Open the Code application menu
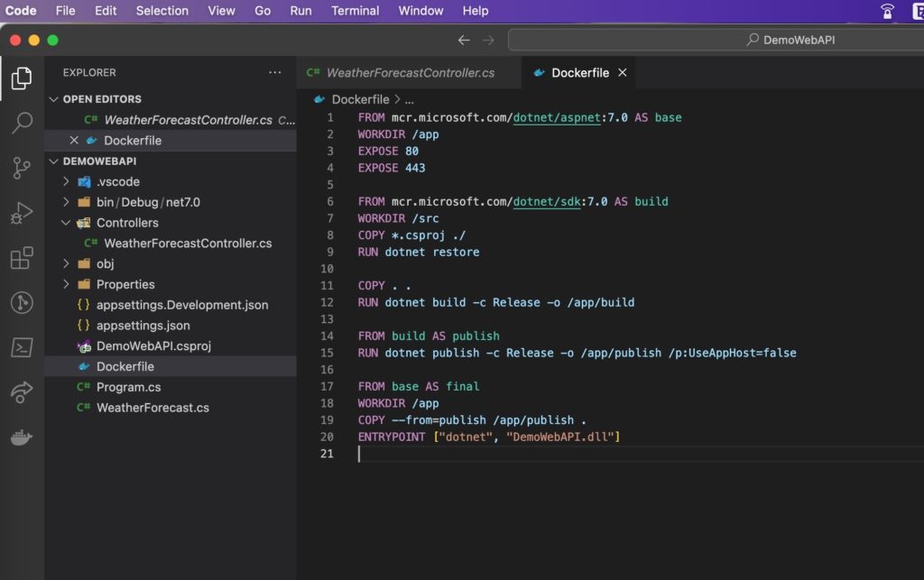 (x=21, y=11)
